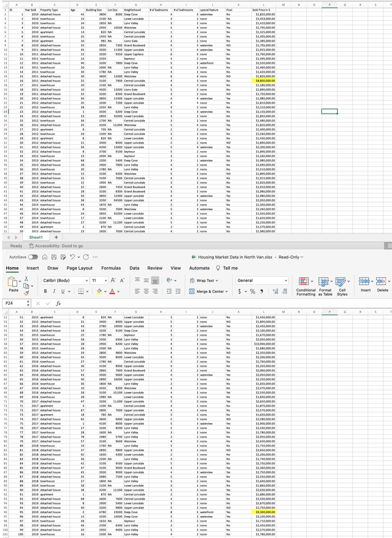Click the Increase Decimal icon
This screenshot has width=392, height=538.
pos(275,291)
